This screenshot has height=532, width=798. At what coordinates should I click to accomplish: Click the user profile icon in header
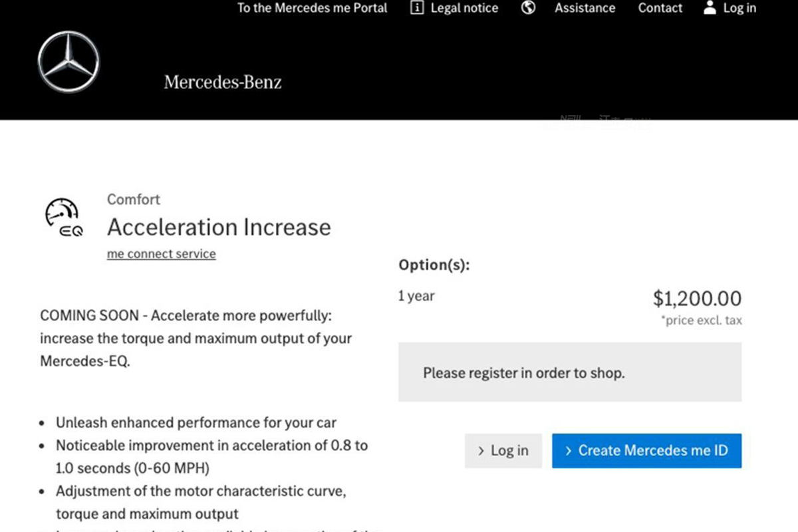tap(710, 8)
